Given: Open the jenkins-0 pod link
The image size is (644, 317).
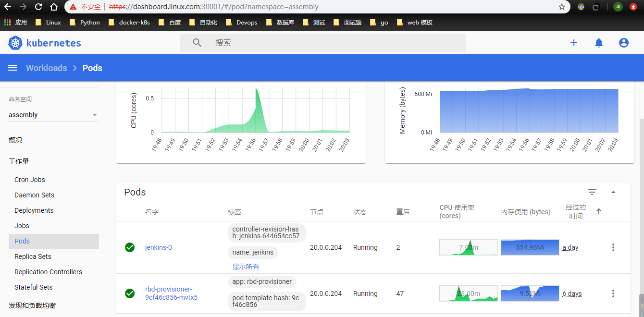Looking at the screenshot, I should pyautogui.click(x=158, y=247).
